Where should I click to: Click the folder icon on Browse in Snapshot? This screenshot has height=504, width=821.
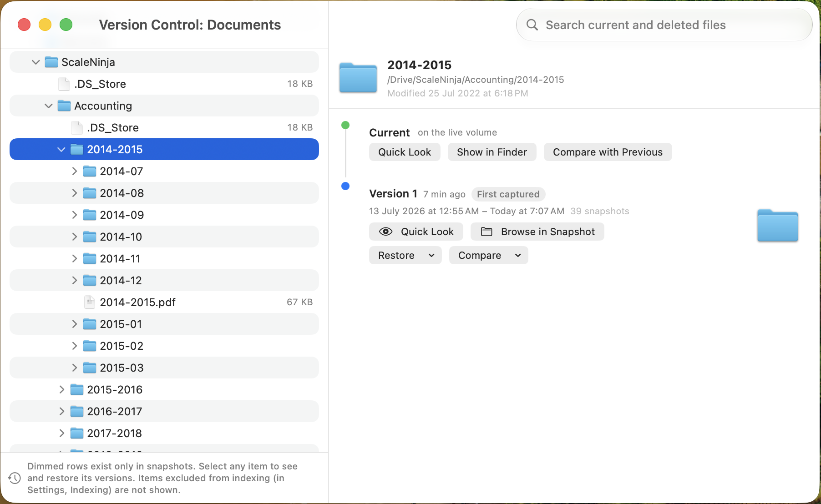tap(487, 232)
